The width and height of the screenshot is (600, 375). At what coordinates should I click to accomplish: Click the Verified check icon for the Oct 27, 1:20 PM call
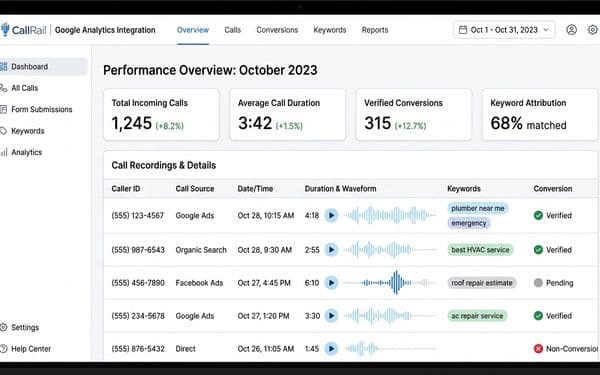click(x=538, y=316)
